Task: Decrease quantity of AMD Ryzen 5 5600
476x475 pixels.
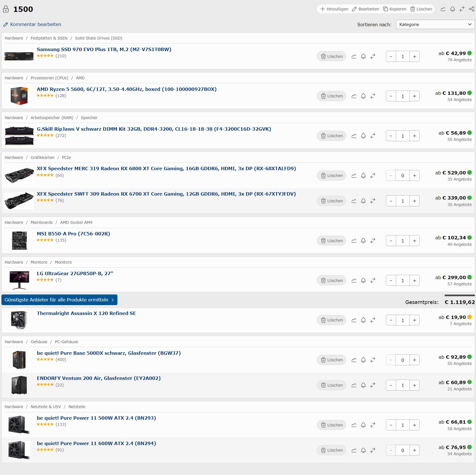Action: (391, 96)
